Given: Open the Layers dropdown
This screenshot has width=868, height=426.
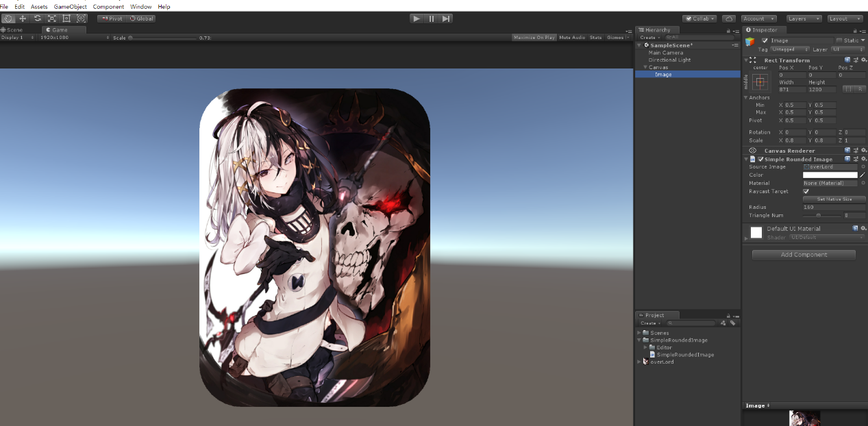Looking at the screenshot, I should 804,18.
